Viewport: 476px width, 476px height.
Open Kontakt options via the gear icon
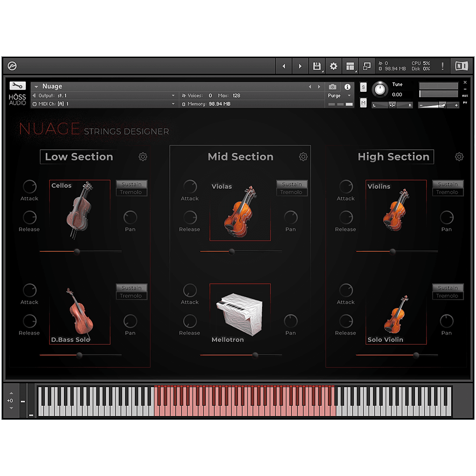(333, 66)
